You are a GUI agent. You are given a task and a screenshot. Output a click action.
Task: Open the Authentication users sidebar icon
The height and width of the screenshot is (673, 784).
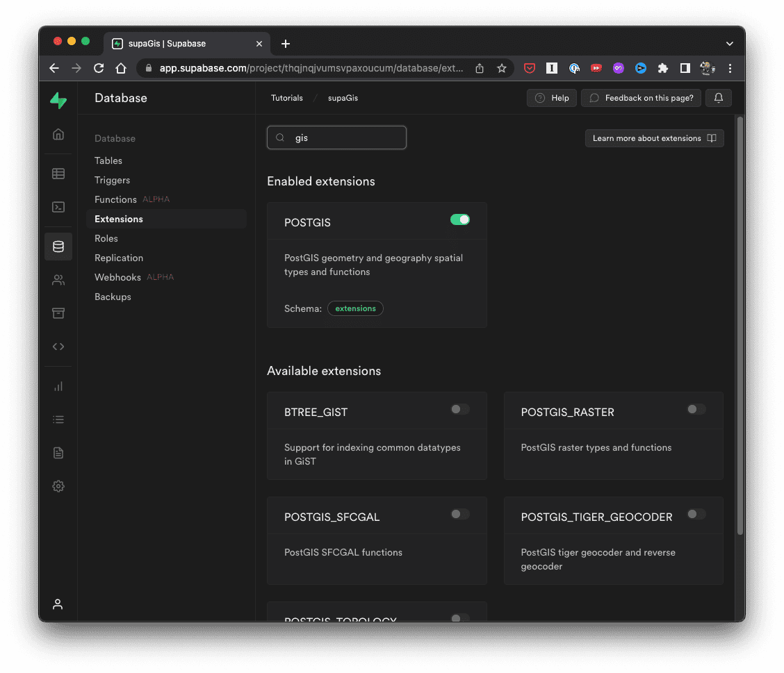[x=58, y=280]
